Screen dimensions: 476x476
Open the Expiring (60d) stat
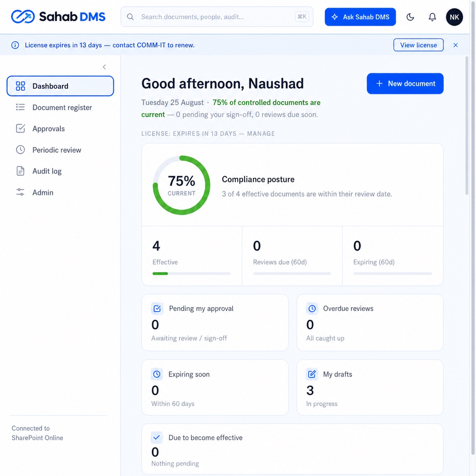click(393, 256)
